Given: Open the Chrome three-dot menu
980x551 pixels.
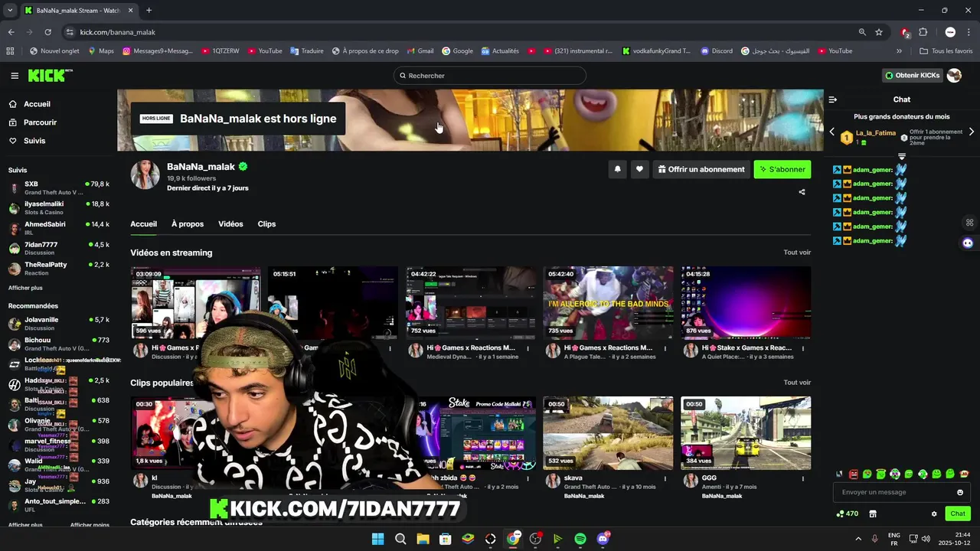Looking at the screenshot, I should tap(969, 32).
